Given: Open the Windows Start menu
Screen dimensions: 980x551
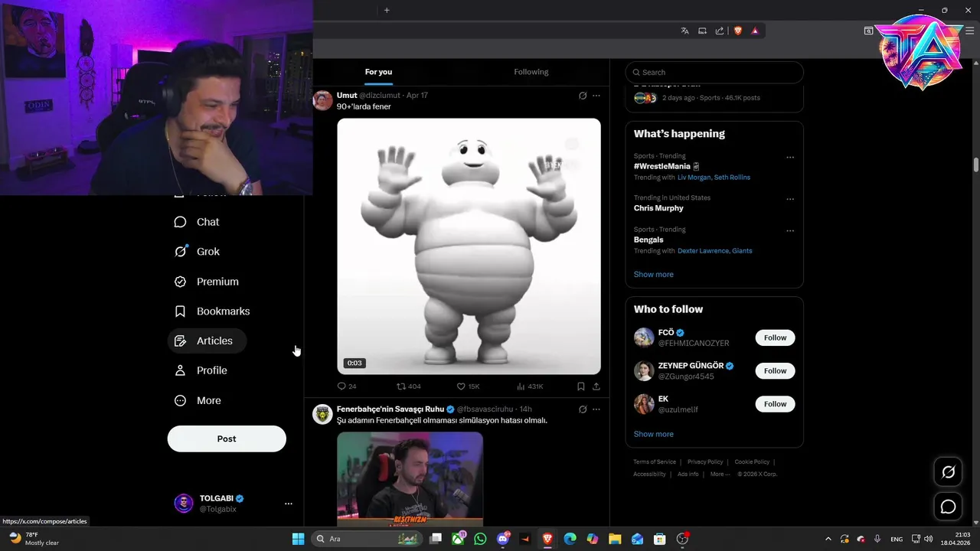Looking at the screenshot, I should click(298, 539).
